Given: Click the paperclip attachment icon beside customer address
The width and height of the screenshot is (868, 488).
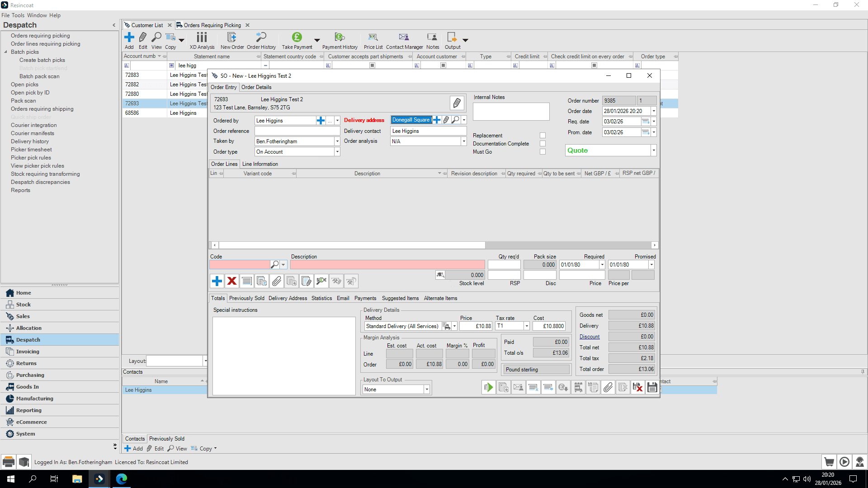Looking at the screenshot, I should tap(457, 103).
